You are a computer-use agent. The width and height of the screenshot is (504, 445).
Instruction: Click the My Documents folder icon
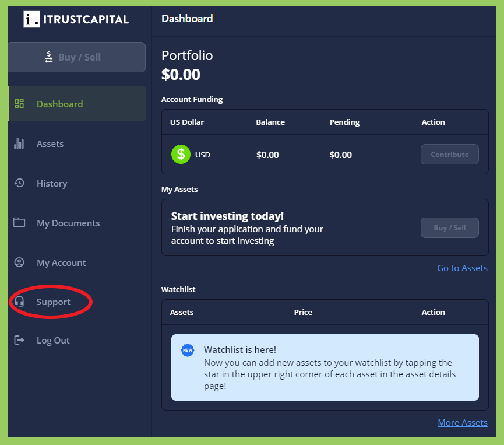pyautogui.click(x=19, y=222)
